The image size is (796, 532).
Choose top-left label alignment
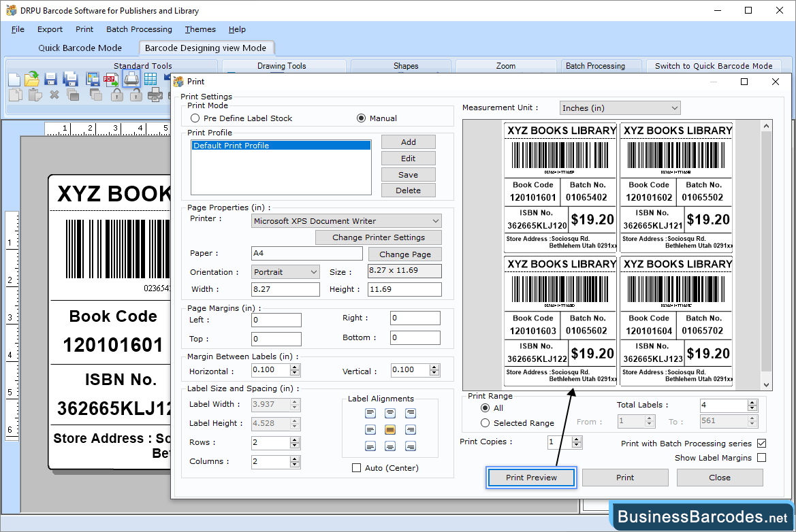pos(370,414)
